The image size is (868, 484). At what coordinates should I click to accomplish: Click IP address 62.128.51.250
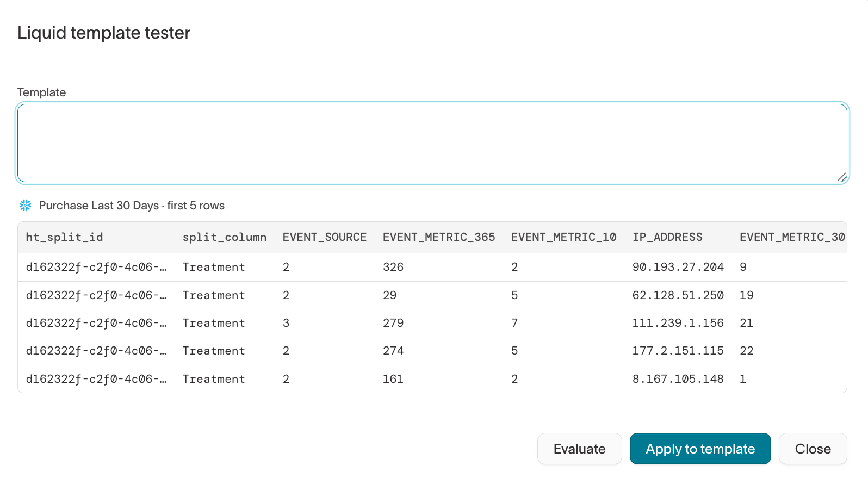pos(678,295)
